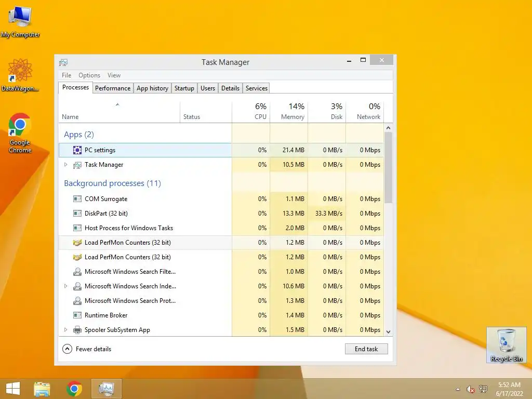The image size is (532, 399).
Task: Click PC settings 21.4 MB memory value
Action: tap(293, 150)
